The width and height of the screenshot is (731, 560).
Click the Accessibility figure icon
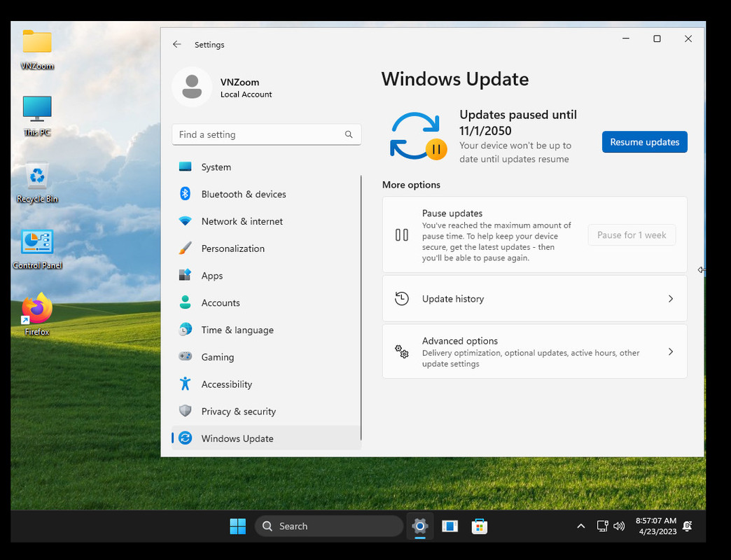pyautogui.click(x=185, y=384)
